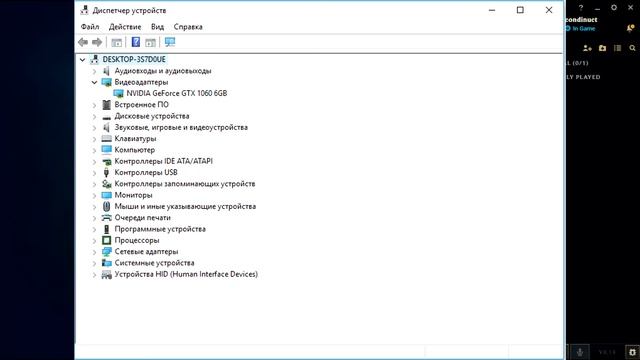Screen dimensions: 640x360
Task: Select the DESKTOP-3S7D0UE computer name
Action: (134, 60)
